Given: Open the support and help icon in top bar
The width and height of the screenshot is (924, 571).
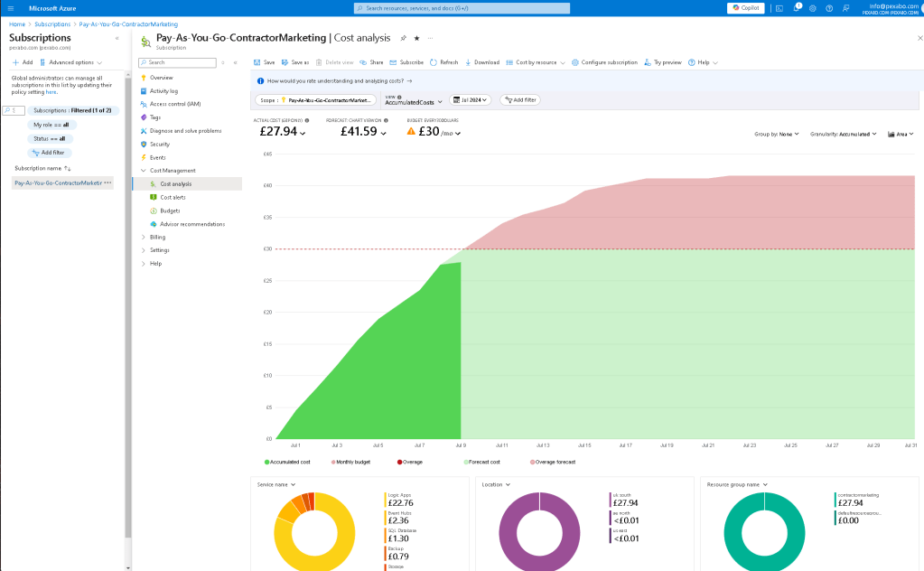Looking at the screenshot, I should pyautogui.click(x=829, y=8).
